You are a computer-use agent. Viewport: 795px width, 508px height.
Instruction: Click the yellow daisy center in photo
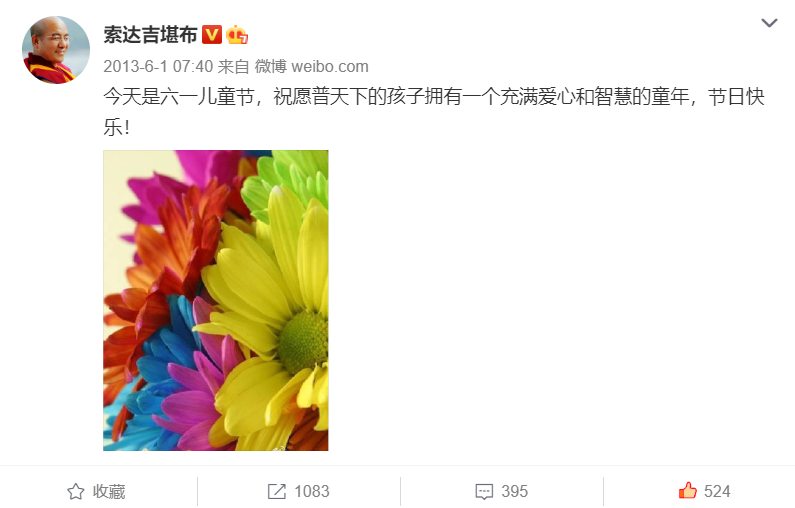(x=304, y=342)
